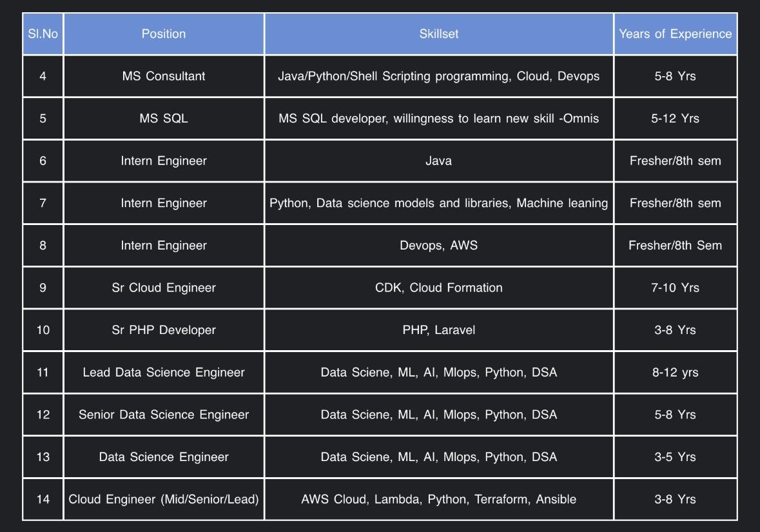Click the Cloud Engineer (Mid/Senior/Lead) cell
The width and height of the screenshot is (760, 532).
[x=164, y=499]
